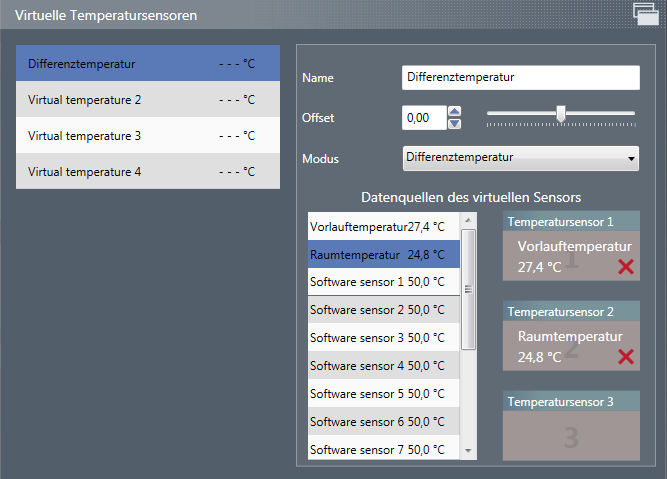
Task: Choose Raumtemperatur in the data source list
Action: coord(383,254)
